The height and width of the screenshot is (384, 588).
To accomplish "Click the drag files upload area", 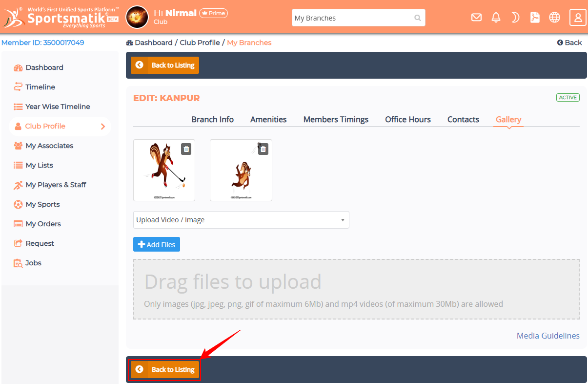I will [x=356, y=289].
